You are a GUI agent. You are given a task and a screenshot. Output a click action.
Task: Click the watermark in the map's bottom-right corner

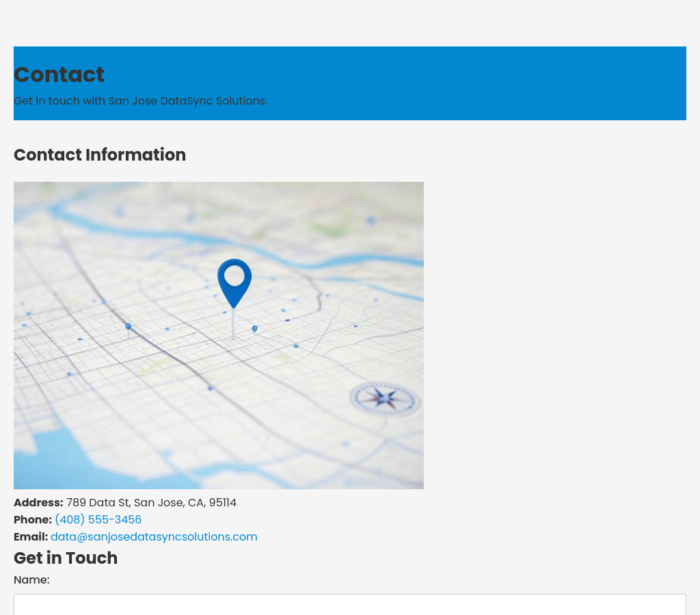(407, 479)
